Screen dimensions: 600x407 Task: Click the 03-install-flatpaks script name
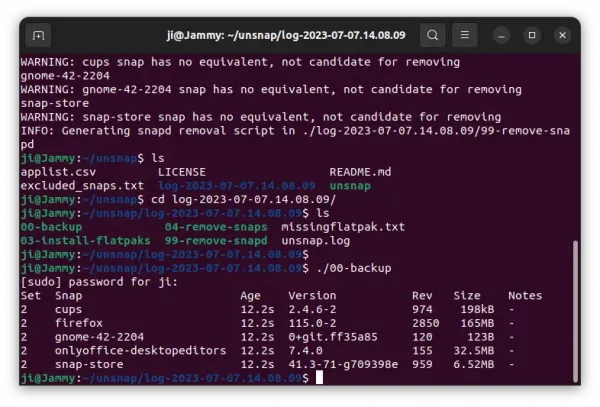86,241
